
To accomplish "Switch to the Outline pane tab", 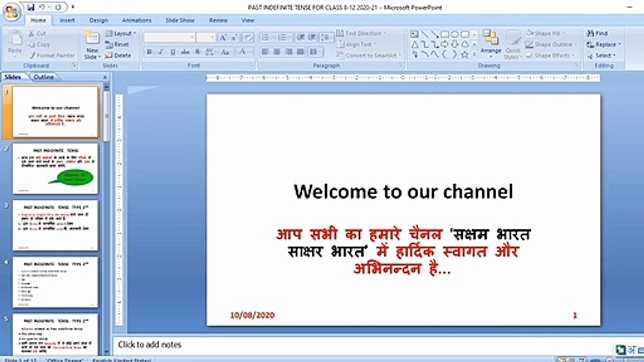I will click(43, 77).
